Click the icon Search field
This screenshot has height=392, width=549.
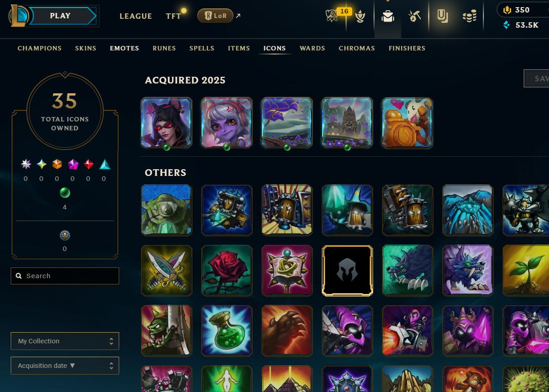65,276
